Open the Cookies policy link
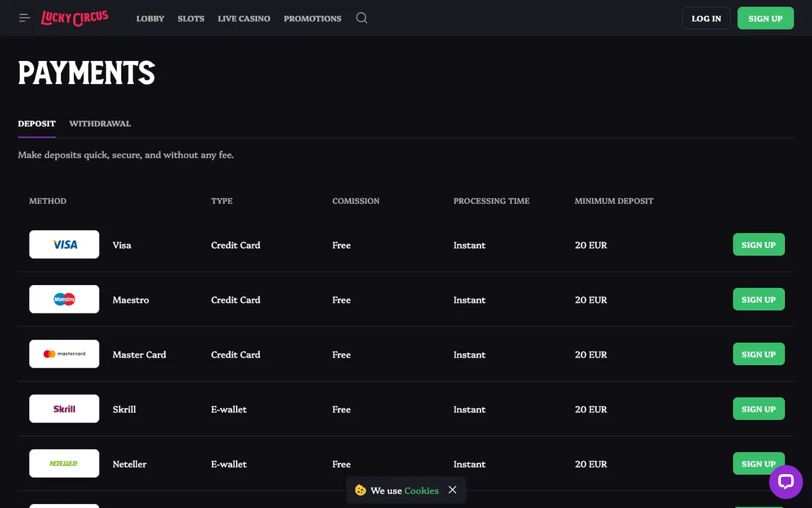This screenshot has width=812, height=508. point(422,490)
